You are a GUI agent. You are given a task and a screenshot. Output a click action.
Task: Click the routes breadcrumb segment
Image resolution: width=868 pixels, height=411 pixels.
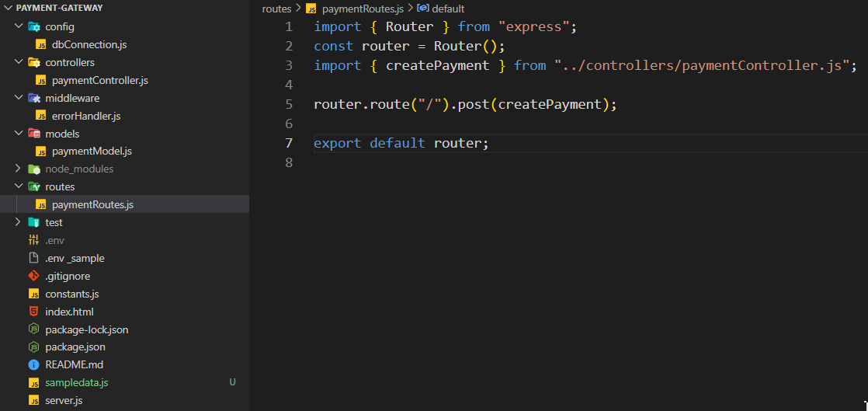(276, 9)
